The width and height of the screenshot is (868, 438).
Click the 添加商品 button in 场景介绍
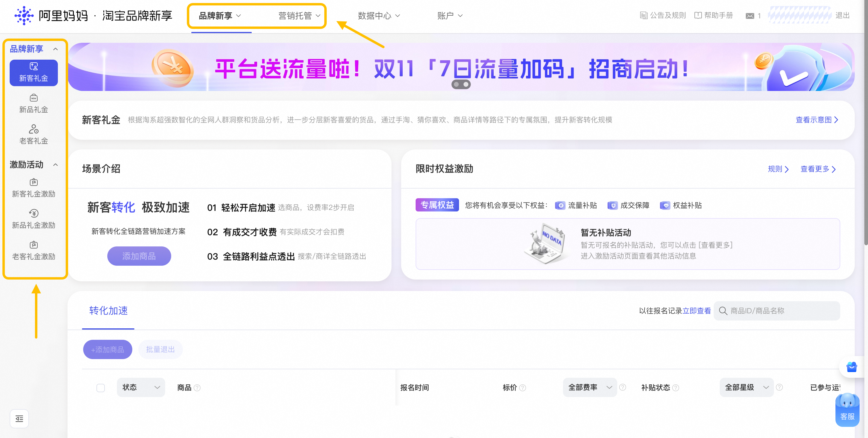[139, 256]
